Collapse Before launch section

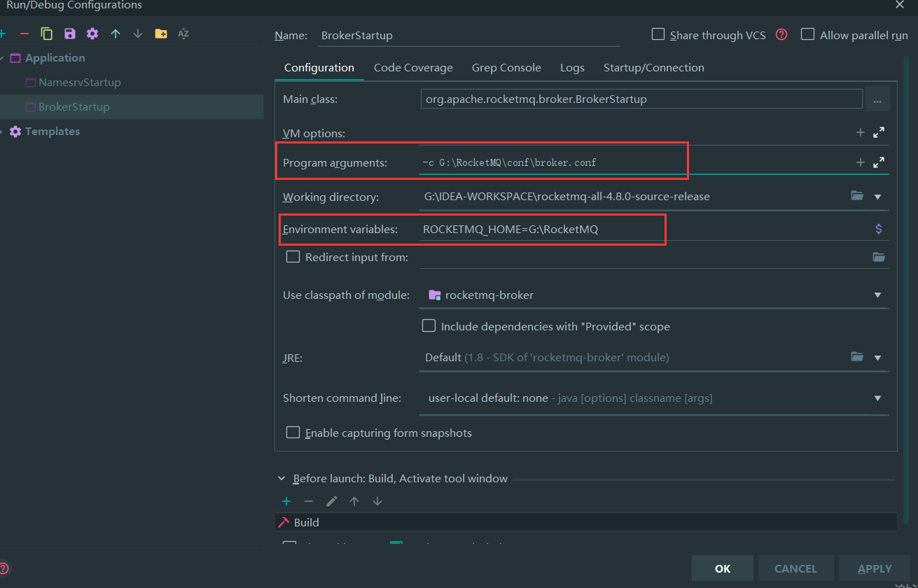coord(282,479)
